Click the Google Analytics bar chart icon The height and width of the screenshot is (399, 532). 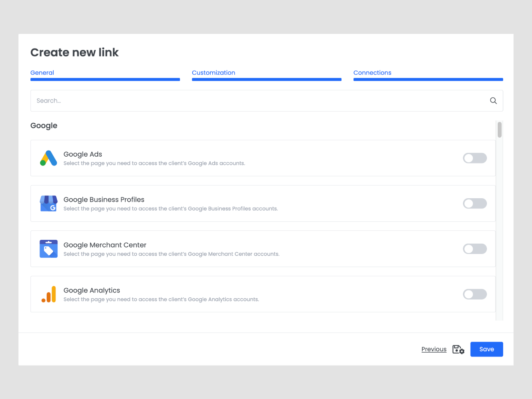pyautogui.click(x=48, y=294)
